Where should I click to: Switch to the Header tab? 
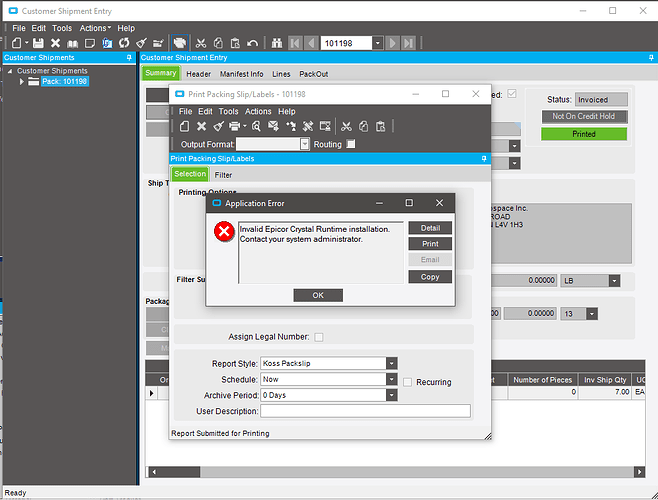pos(198,74)
